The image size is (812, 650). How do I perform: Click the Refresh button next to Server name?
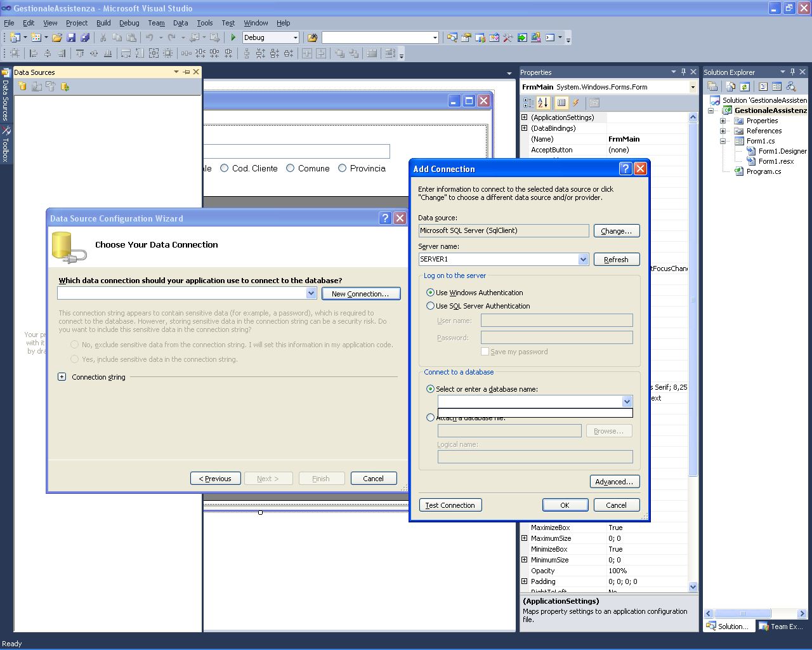tap(617, 260)
